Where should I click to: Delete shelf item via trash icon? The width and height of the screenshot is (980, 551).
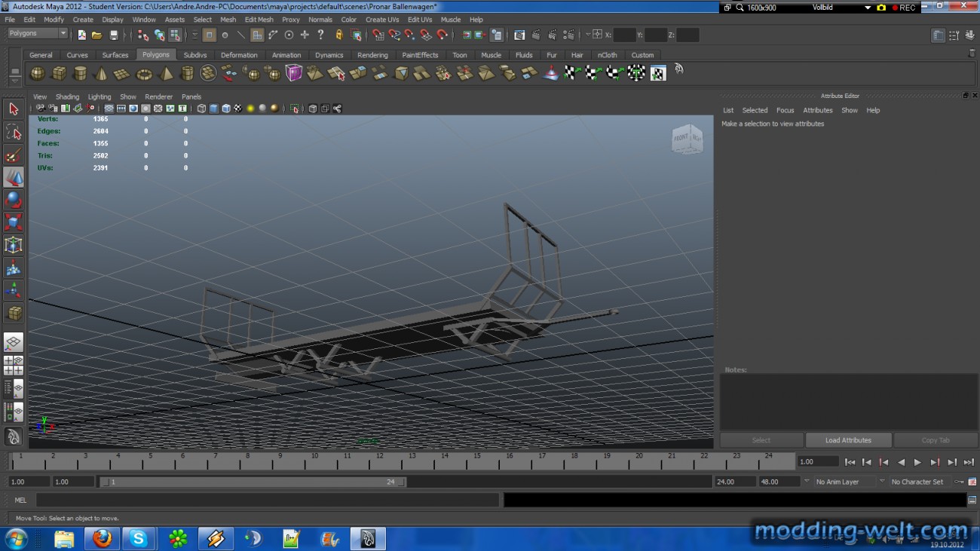(x=972, y=54)
